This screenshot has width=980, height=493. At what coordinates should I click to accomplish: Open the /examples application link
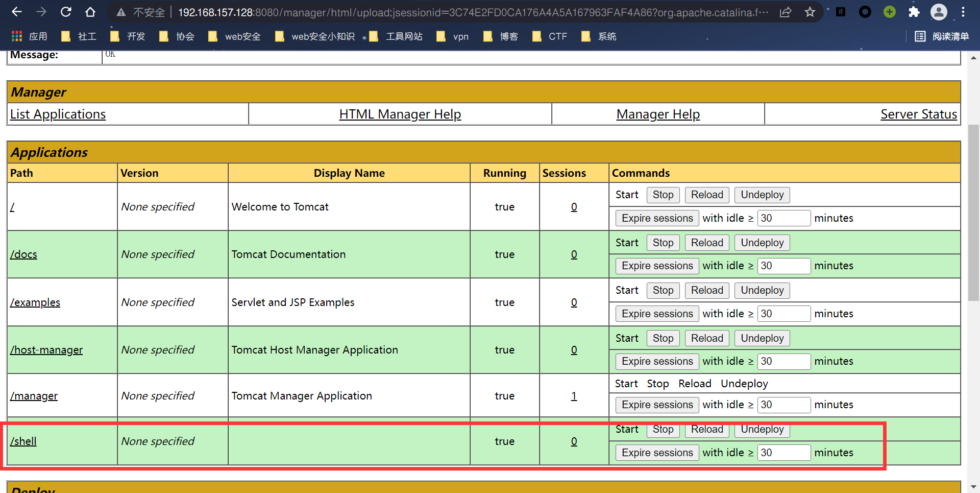click(x=35, y=302)
